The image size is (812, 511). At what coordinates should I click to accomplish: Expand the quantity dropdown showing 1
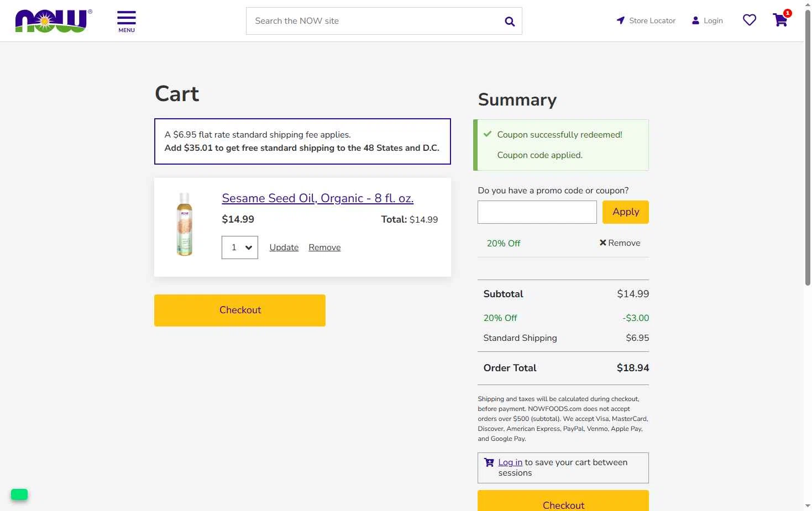tap(240, 247)
